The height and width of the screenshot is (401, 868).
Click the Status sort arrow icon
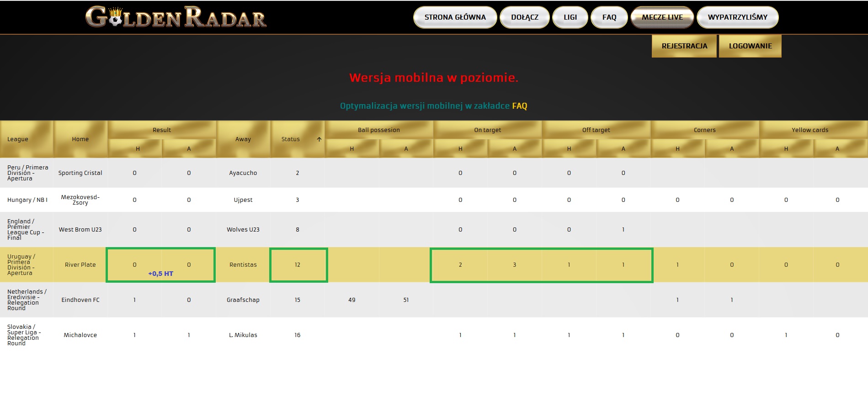(319, 139)
